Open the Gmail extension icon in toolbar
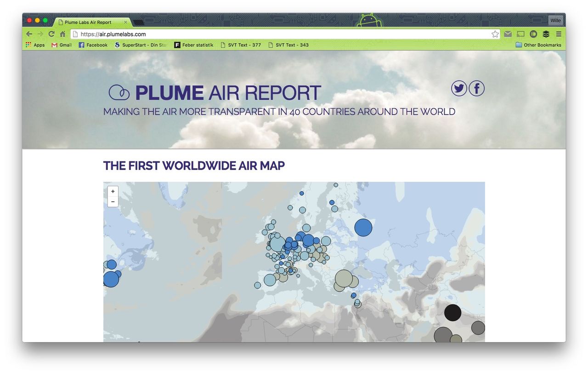Viewport: 588px width, 374px height. [508, 34]
